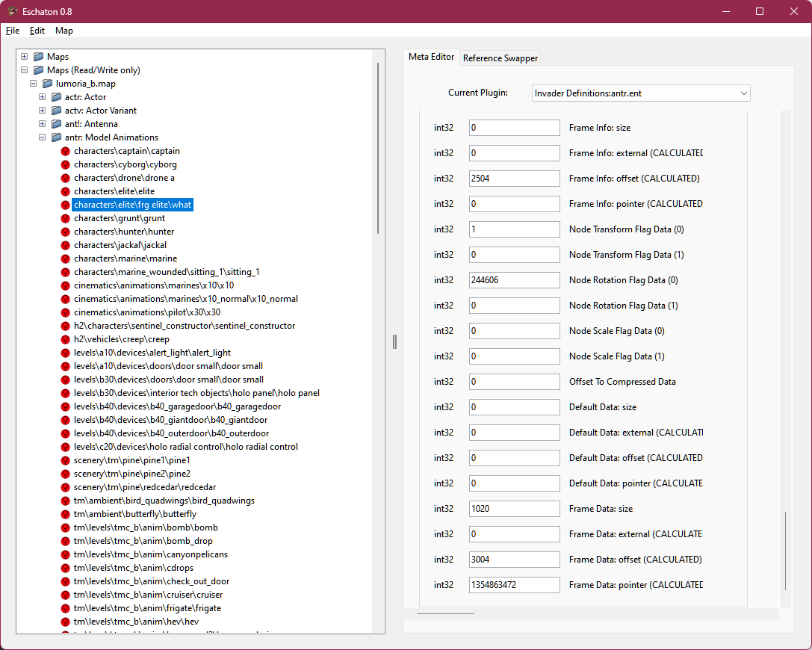Click the folder icon beside actv: Actor Variant
The image size is (812, 650).
pos(57,110)
